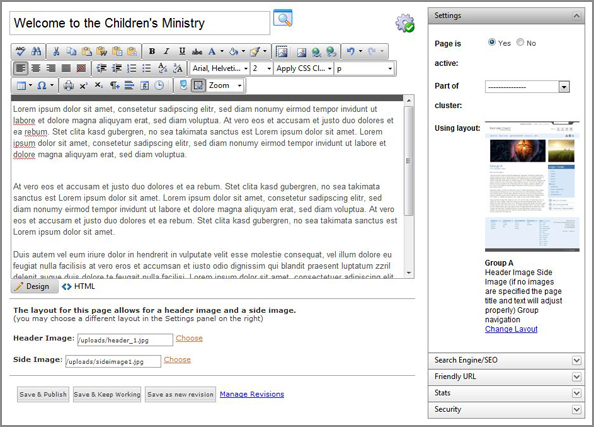The image size is (594, 427).
Task: Choose a Side Image file
Action: tap(177, 360)
